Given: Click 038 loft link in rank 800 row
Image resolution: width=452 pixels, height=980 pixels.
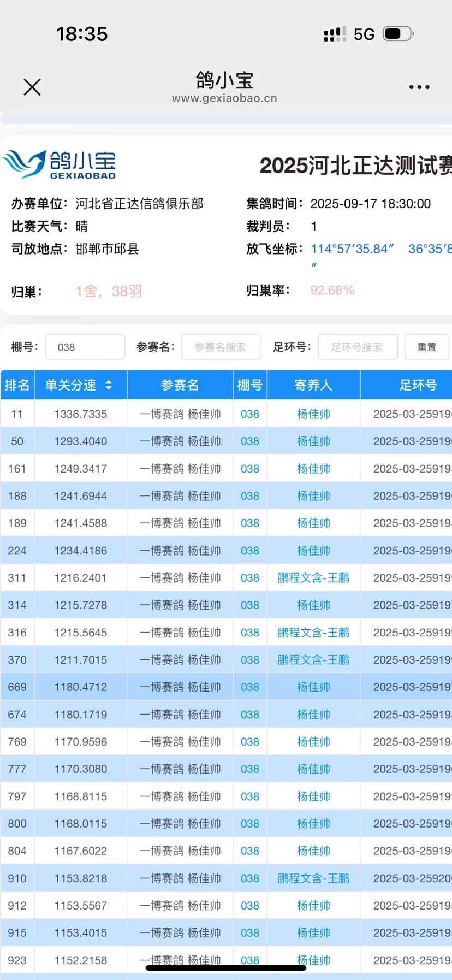Looking at the screenshot, I should (x=250, y=824).
